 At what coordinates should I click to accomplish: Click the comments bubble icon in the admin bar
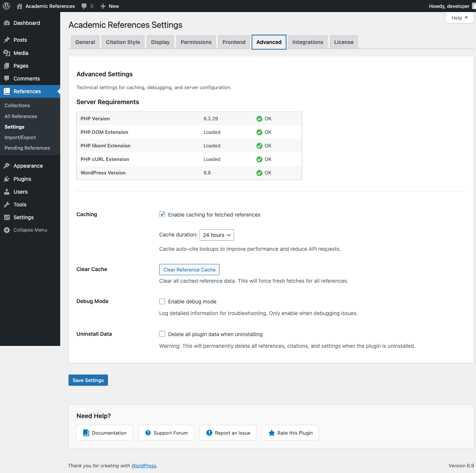[84, 6]
